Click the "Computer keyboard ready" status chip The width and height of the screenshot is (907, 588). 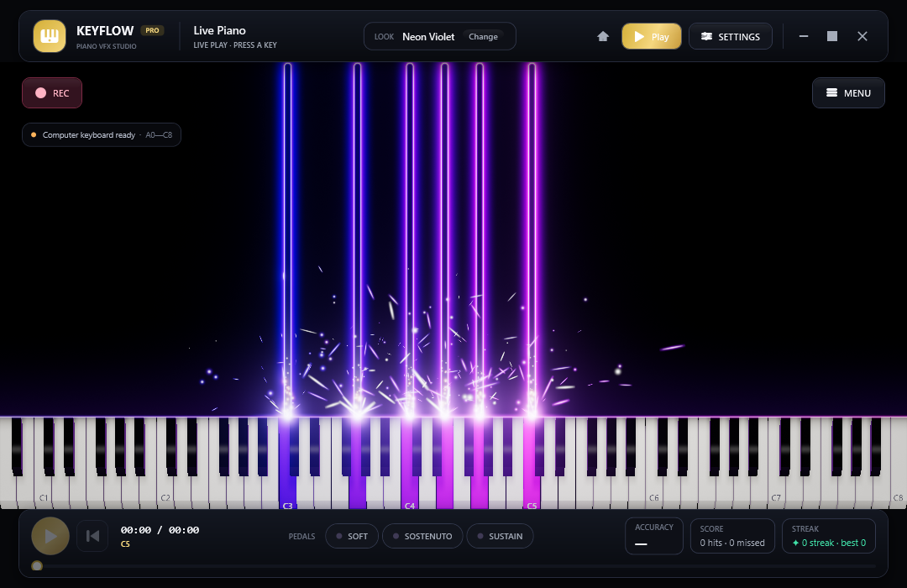(102, 135)
